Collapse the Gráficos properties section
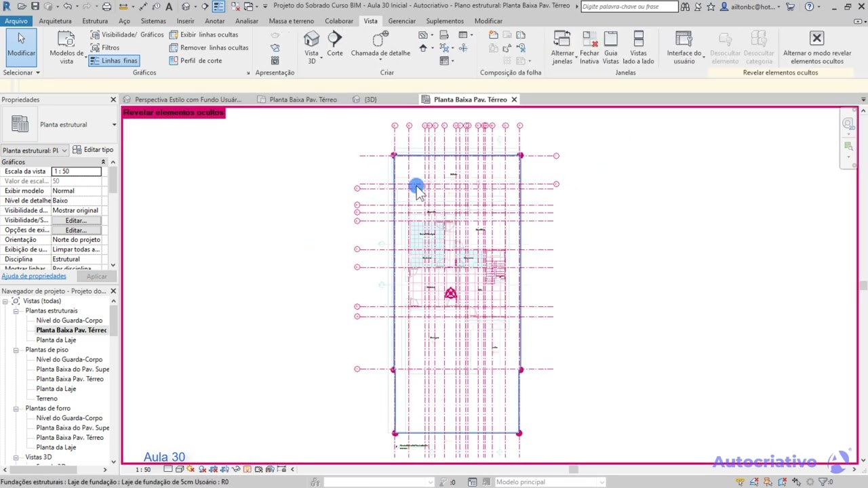868x488 pixels. 103,162
